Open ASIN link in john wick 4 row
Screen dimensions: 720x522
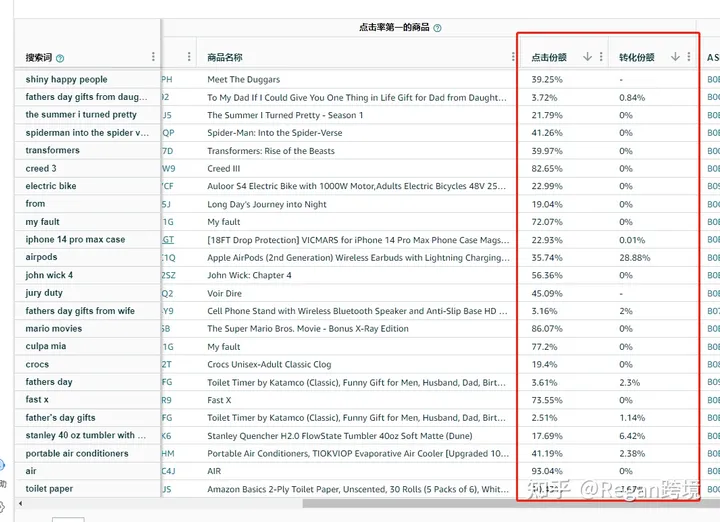tap(168, 275)
